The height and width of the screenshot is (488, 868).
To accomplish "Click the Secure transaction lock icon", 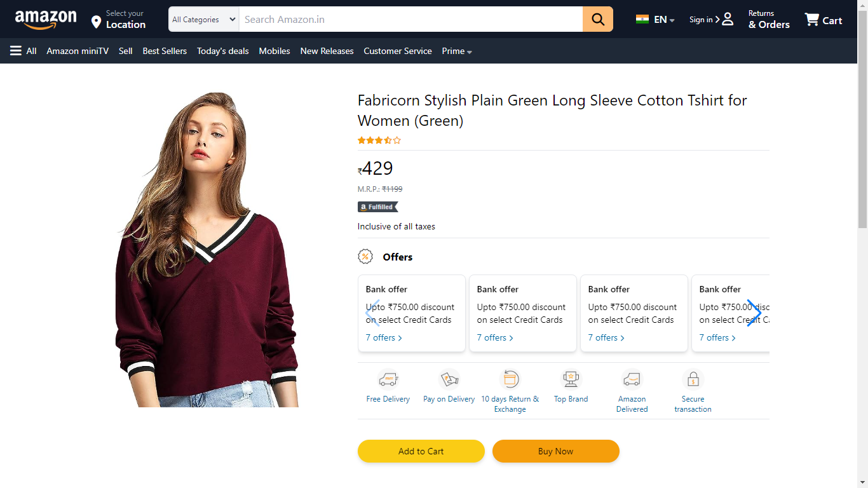I will coord(693,380).
